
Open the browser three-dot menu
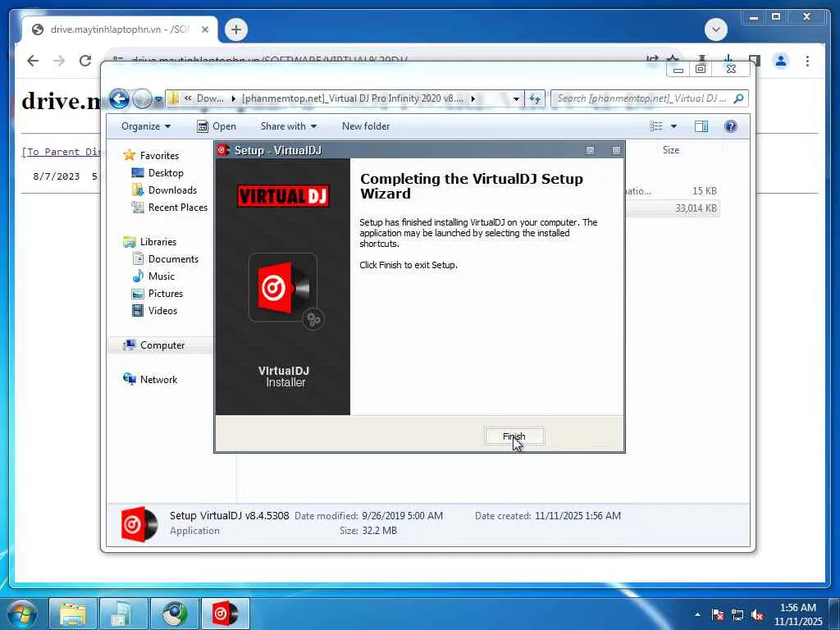[x=807, y=61]
